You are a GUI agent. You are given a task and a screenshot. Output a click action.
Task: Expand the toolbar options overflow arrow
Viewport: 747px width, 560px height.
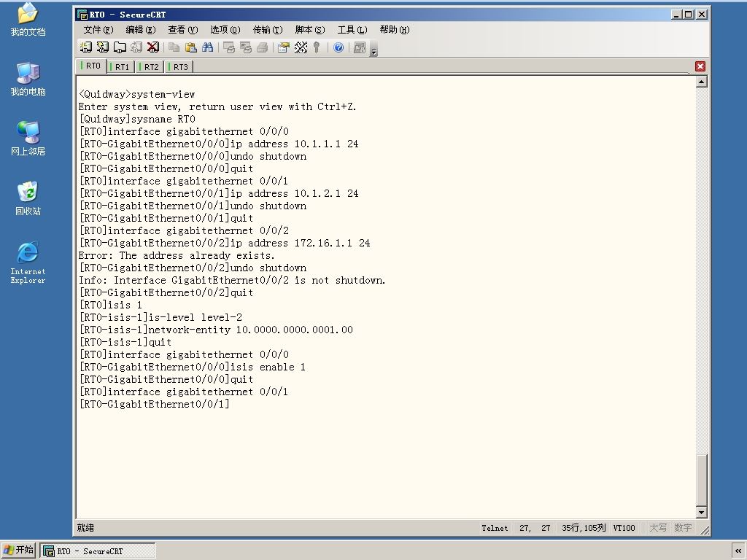374,50
